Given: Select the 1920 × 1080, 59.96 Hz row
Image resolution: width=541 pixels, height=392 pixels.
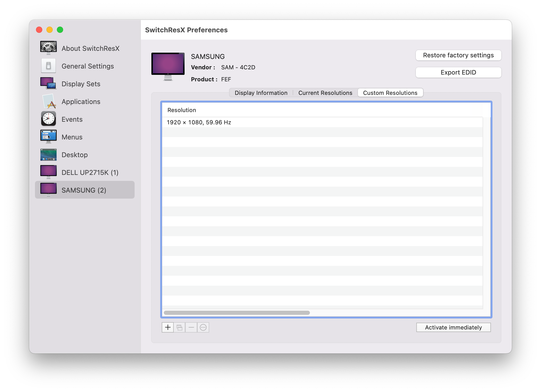Looking at the screenshot, I should click(x=322, y=122).
